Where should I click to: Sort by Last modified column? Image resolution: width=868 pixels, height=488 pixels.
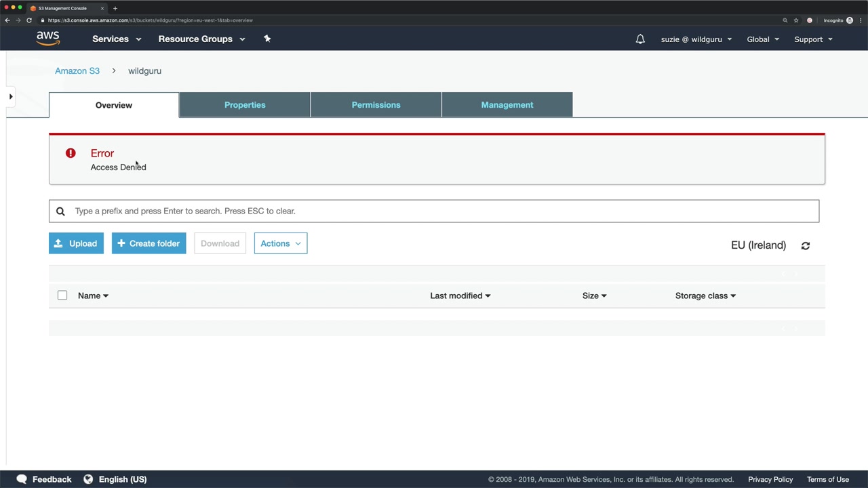460,296
